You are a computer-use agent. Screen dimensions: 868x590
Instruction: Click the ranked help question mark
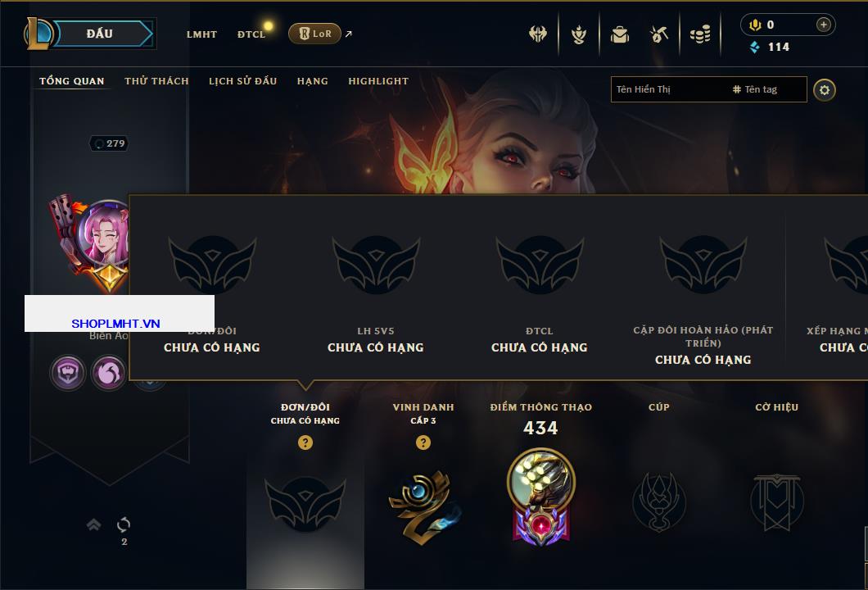(x=305, y=442)
